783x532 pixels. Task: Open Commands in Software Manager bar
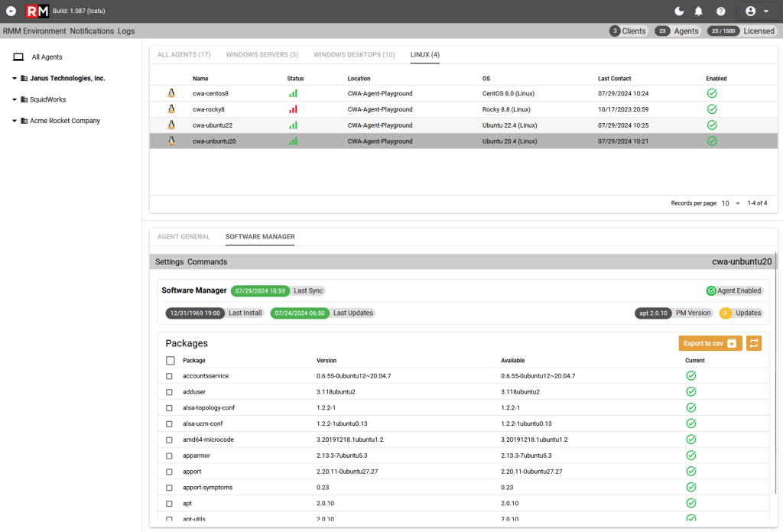[207, 262]
